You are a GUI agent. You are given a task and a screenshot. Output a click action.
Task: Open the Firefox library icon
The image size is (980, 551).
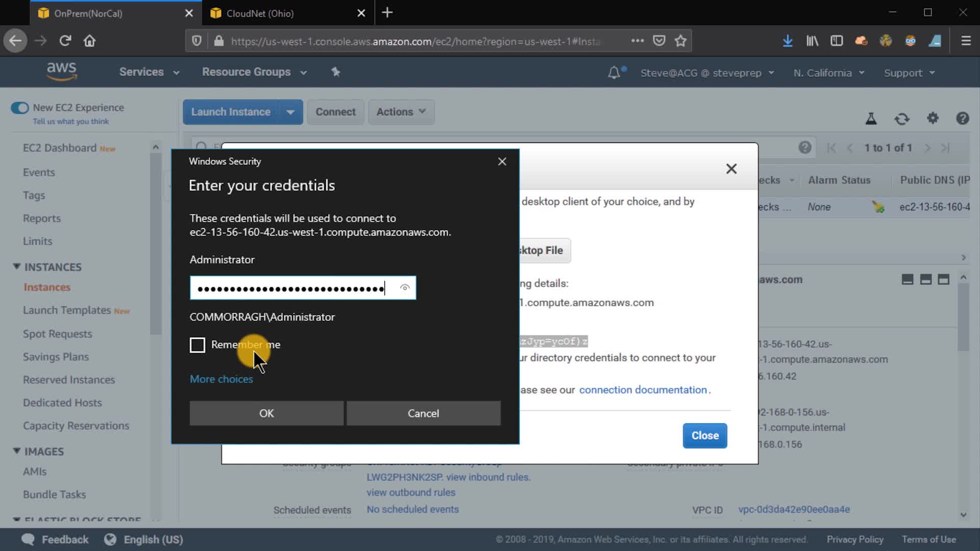coord(812,41)
